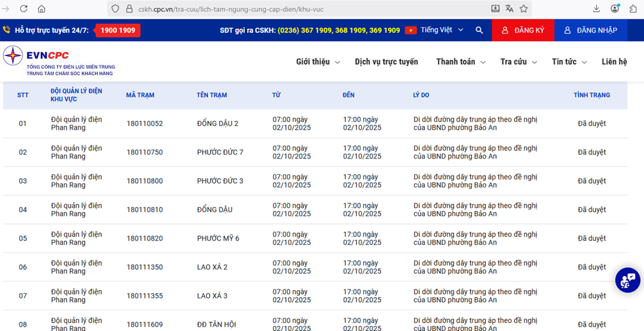Open the browser downloads panel
The width and height of the screenshot is (644, 331).
click(596, 9)
